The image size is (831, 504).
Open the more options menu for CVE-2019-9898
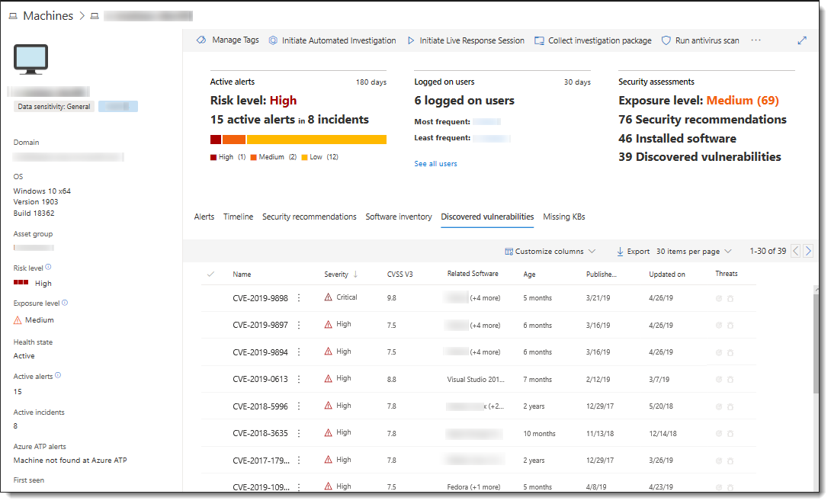point(299,298)
